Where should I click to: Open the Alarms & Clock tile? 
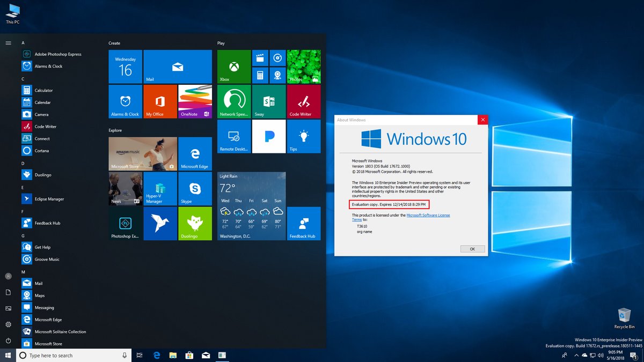125,102
